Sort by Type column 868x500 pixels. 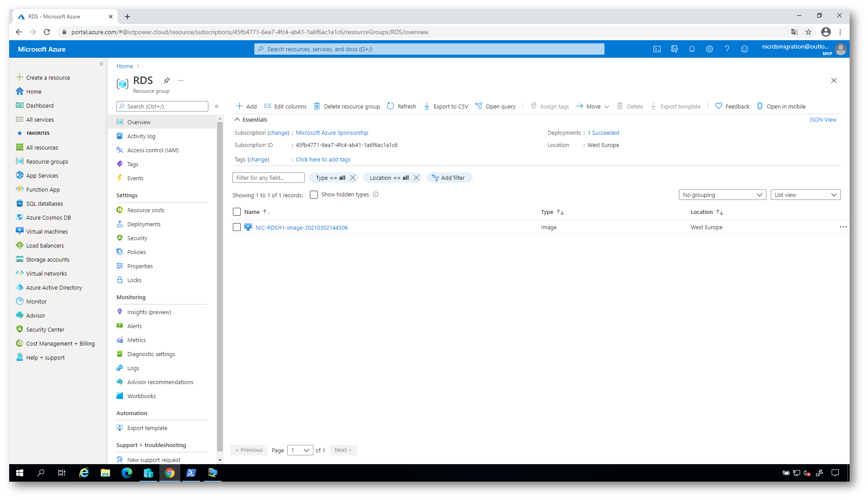[552, 212]
